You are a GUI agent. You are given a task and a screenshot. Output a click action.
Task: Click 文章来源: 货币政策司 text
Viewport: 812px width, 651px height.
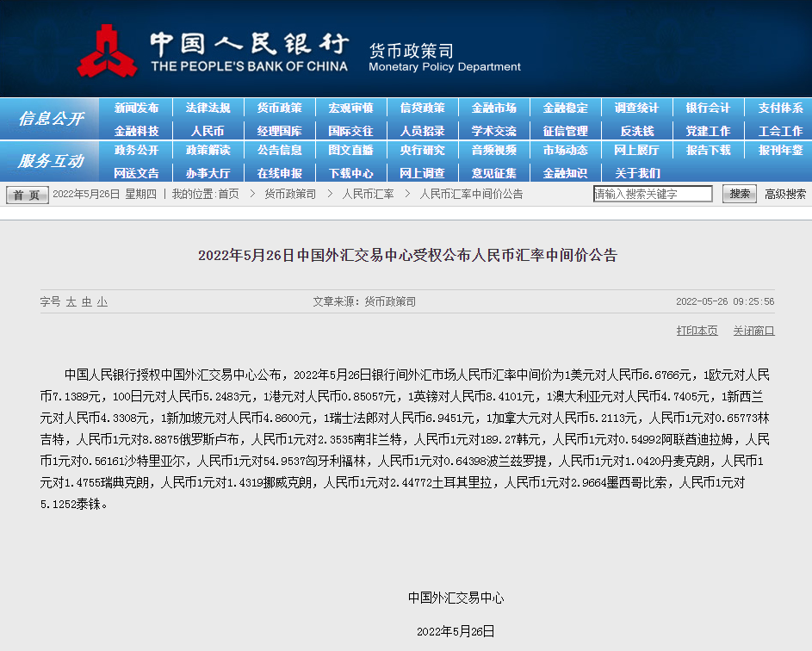click(x=364, y=301)
